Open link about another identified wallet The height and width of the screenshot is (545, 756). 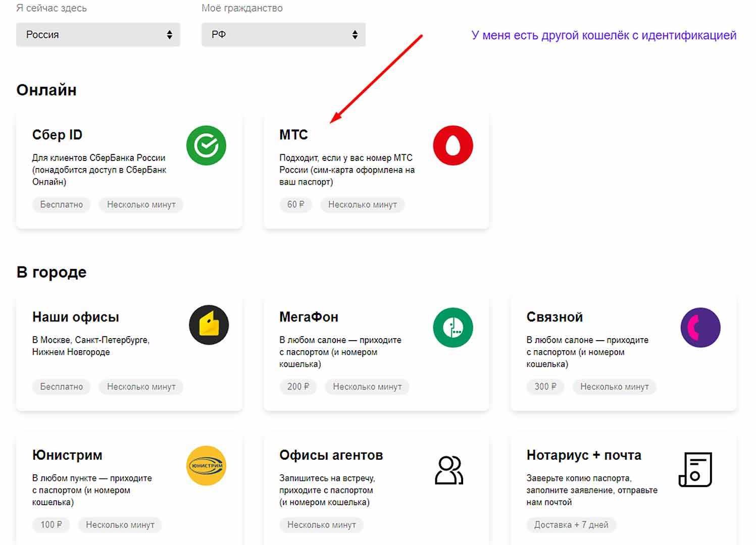click(x=603, y=35)
